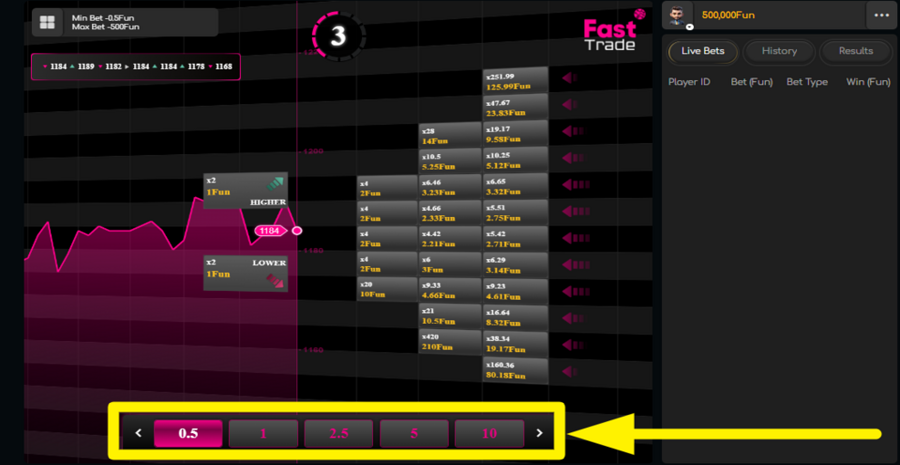Place bet on x160.36 80.18Fun tile
This screenshot has height=465, width=900.
tap(515, 371)
